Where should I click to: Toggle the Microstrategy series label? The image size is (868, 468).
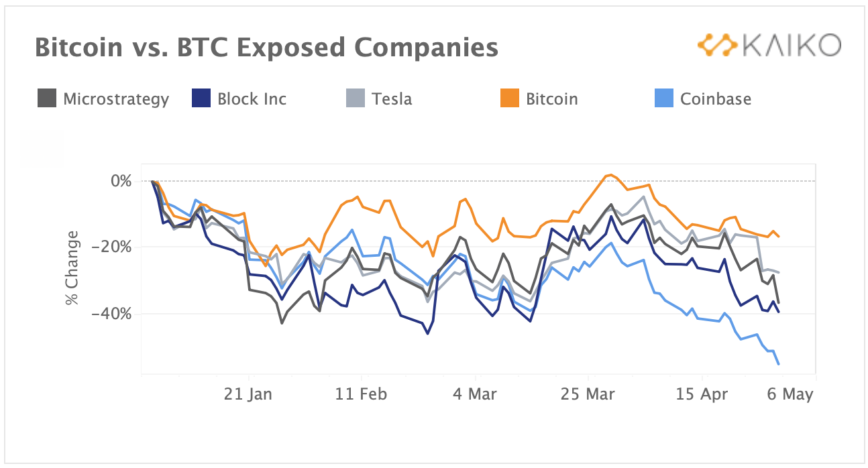coord(116,99)
